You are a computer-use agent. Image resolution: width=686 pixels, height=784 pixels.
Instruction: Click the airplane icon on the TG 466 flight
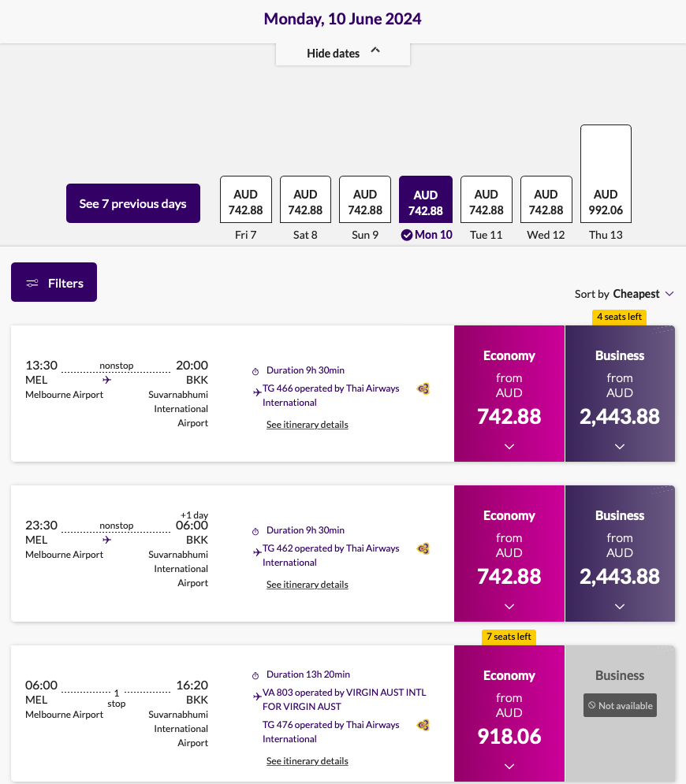(258, 389)
